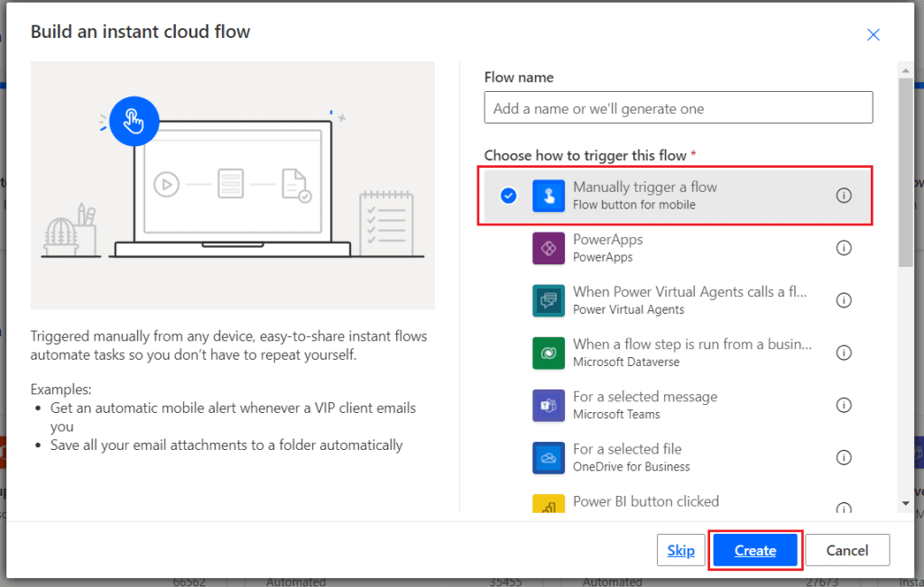Click the scroll down arrow of trigger list
Image resolution: width=924 pixels, height=587 pixels.
905,503
